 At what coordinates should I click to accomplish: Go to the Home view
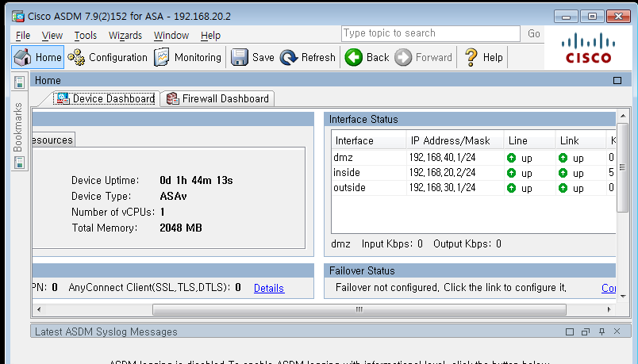coord(38,57)
